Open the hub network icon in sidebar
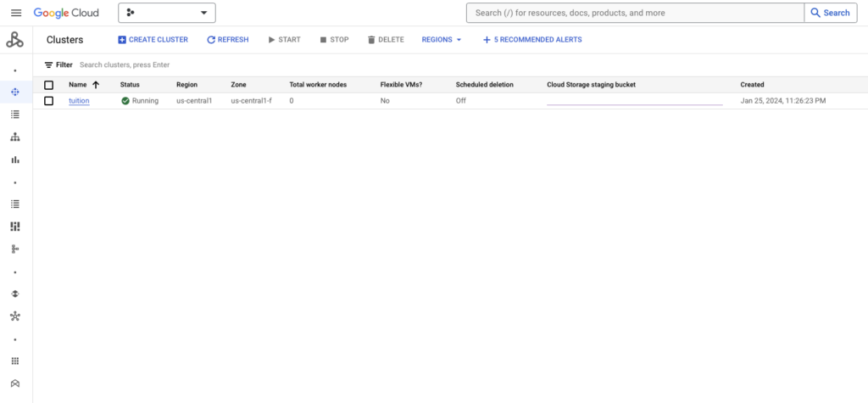This screenshot has width=868, height=403. (x=15, y=316)
